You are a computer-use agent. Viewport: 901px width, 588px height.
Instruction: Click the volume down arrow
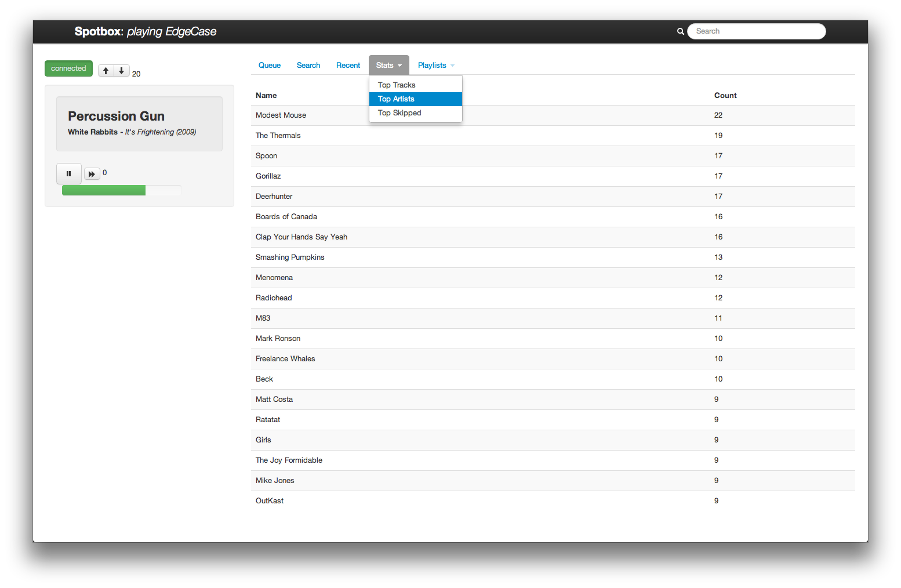pos(121,71)
